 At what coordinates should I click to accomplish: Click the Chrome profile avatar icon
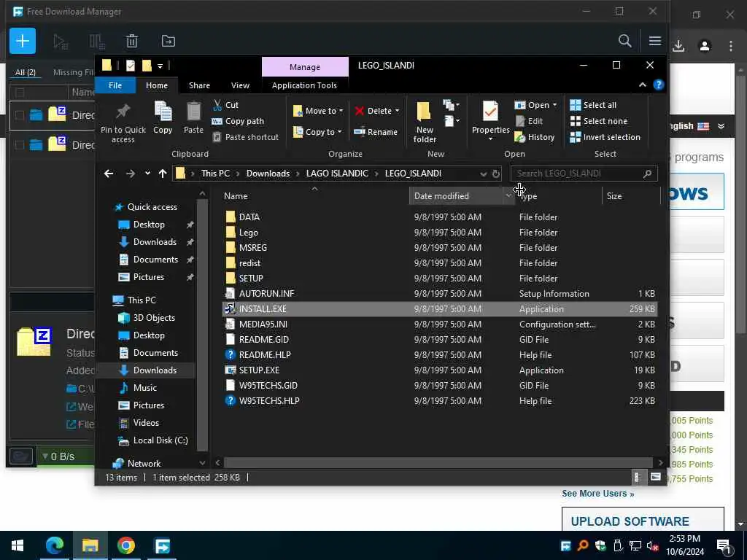coord(705,46)
